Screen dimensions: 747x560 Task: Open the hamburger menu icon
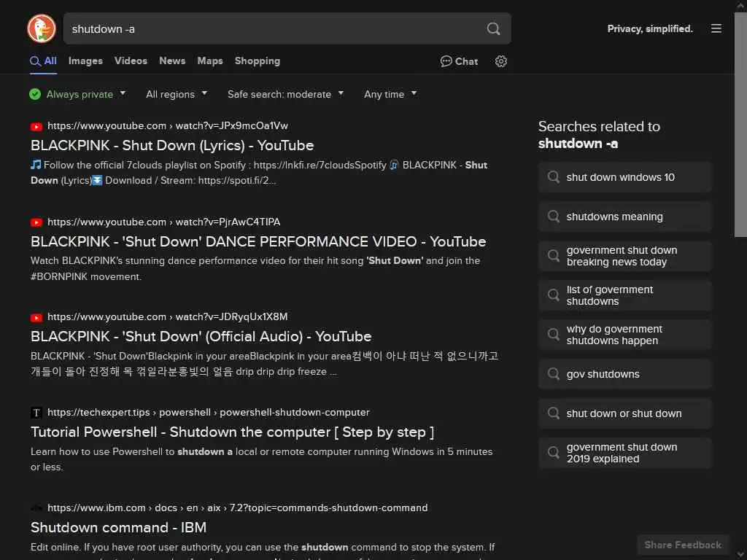[x=716, y=28]
